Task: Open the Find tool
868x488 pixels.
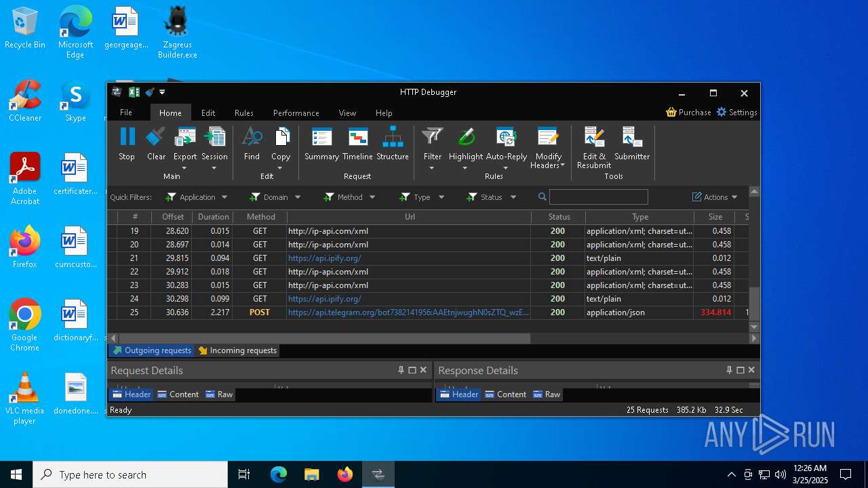Action: pos(252,144)
